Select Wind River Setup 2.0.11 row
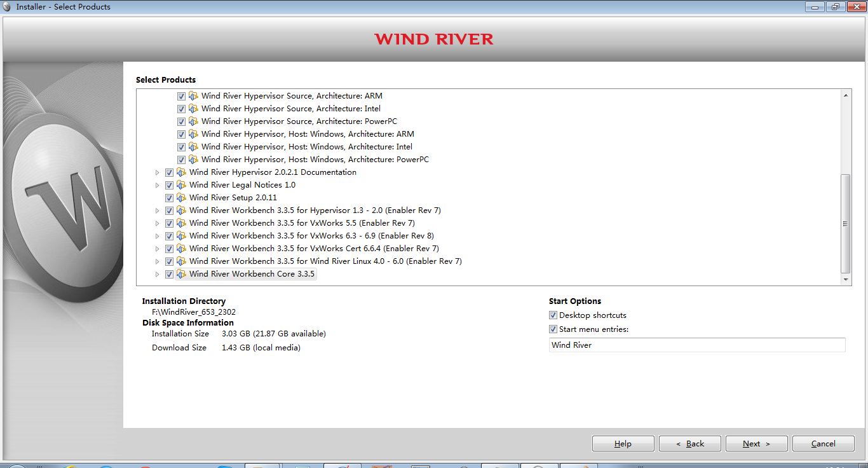Image resolution: width=868 pixels, height=468 pixels. pyautogui.click(x=233, y=198)
